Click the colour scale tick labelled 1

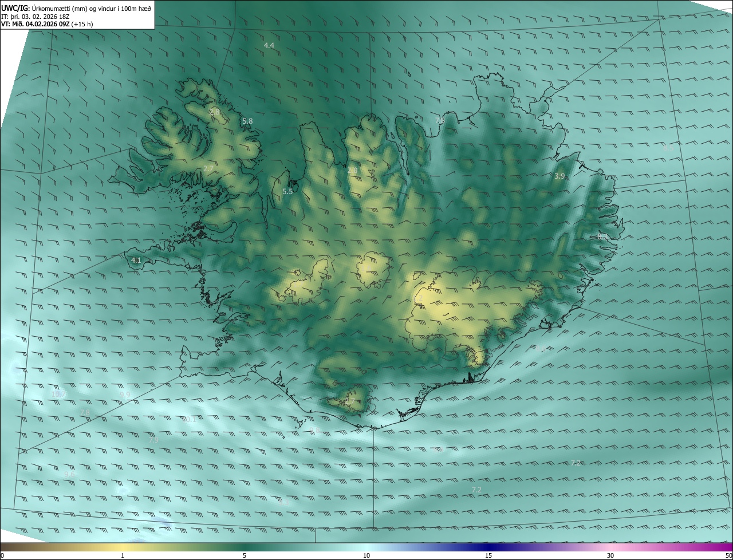point(123,555)
